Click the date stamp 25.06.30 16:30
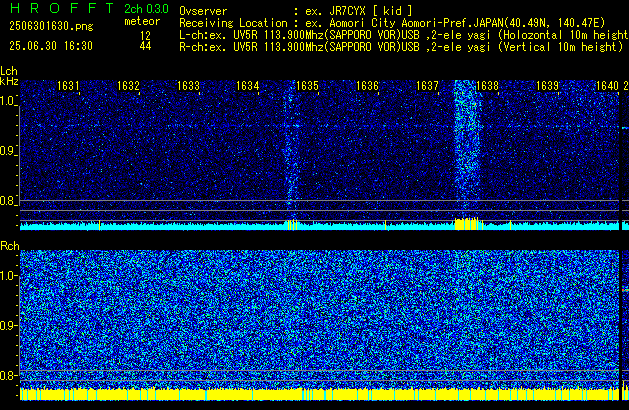629x410 pixels. tap(51, 46)
